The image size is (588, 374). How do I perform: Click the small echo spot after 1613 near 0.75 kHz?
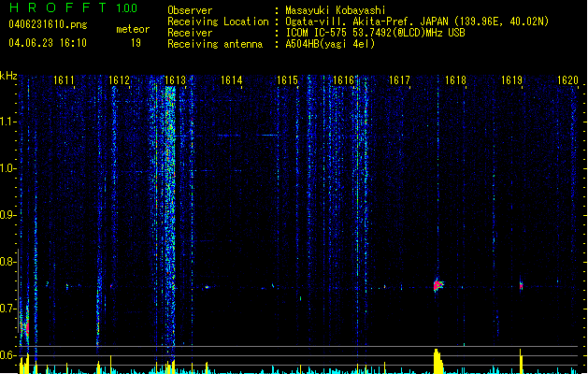pos(207,287)
